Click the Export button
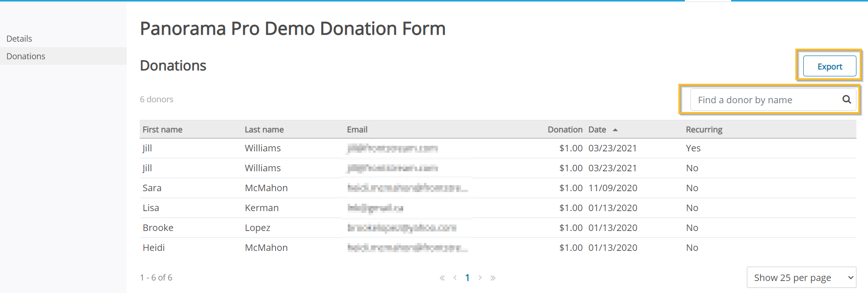The width and height of the screenshot is (868, 293). coord(830,66)
